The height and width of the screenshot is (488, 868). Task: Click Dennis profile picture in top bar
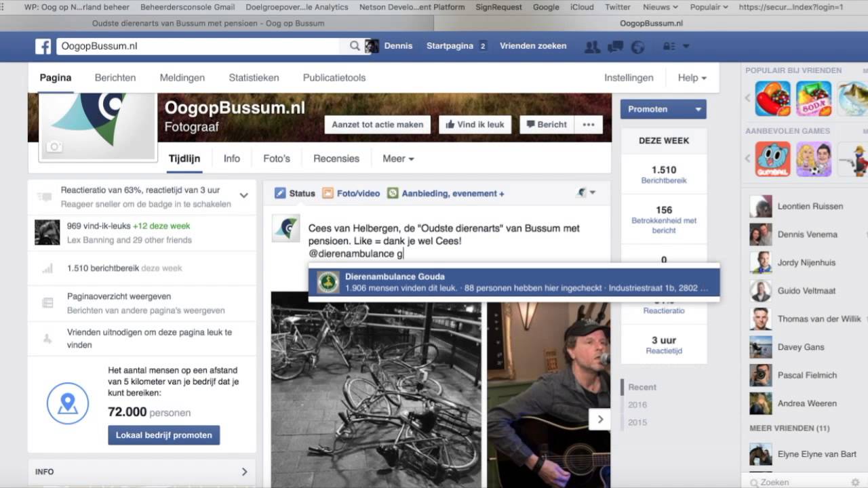pos(372,46)
